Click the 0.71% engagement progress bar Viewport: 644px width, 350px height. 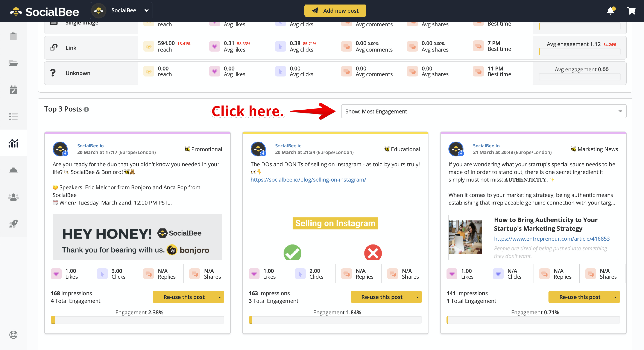click(533, 320)
